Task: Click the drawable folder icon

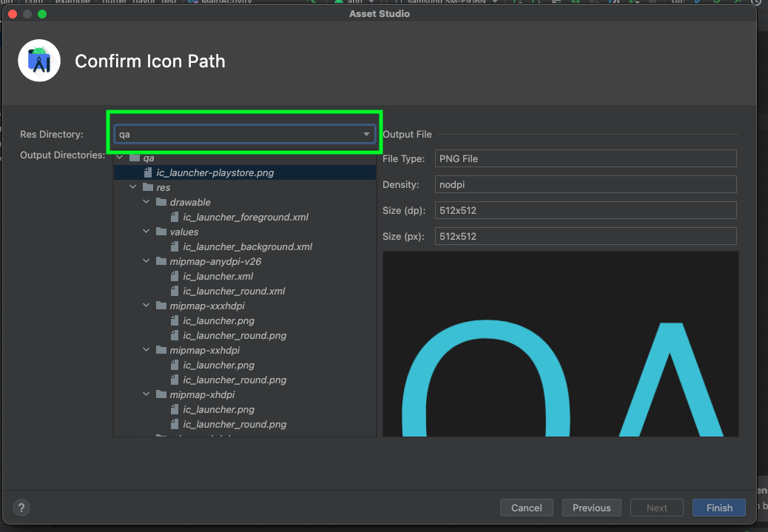Action: [x=161, y=202]
